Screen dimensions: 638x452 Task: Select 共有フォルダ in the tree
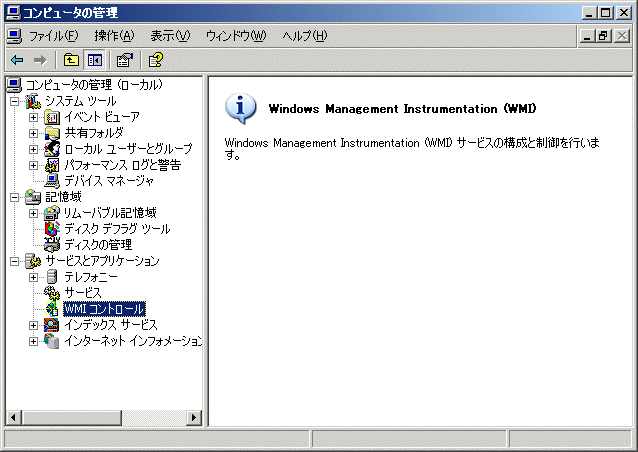coord(94,133)
